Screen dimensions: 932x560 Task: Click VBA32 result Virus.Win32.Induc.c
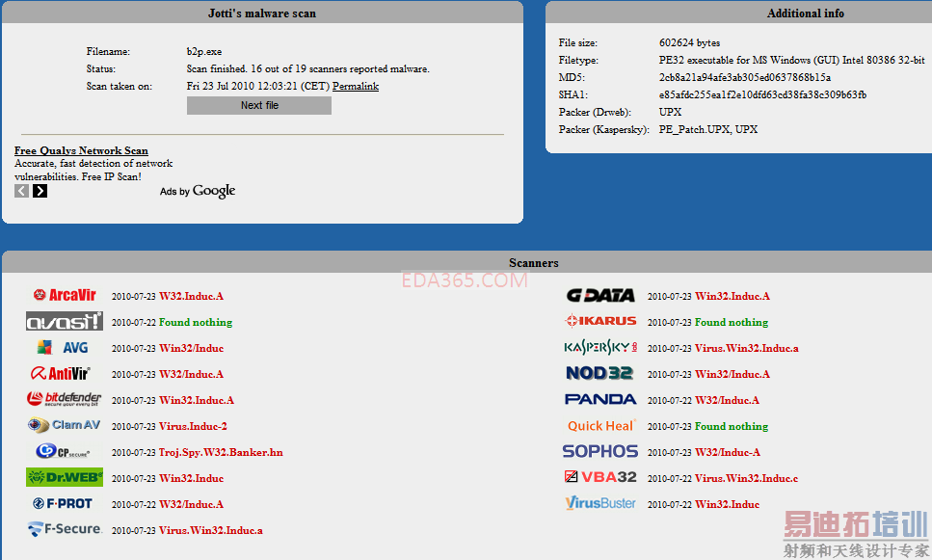click(747, 479)
